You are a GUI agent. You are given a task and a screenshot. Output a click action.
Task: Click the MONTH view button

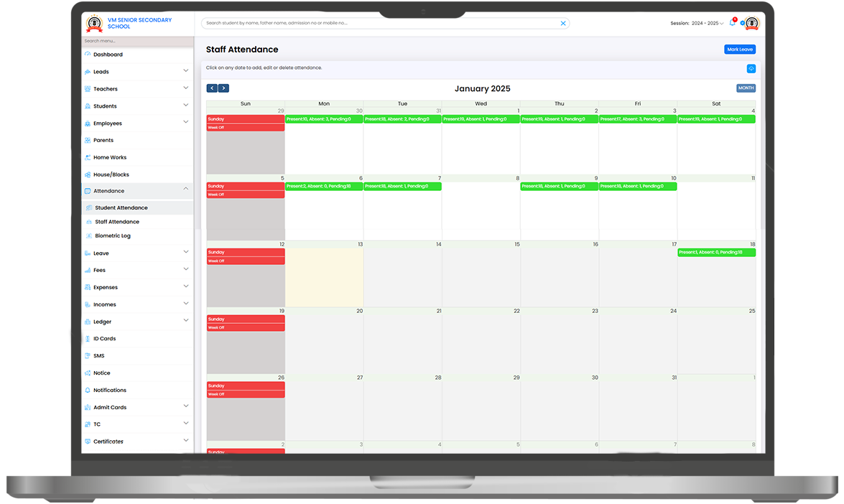746,88
